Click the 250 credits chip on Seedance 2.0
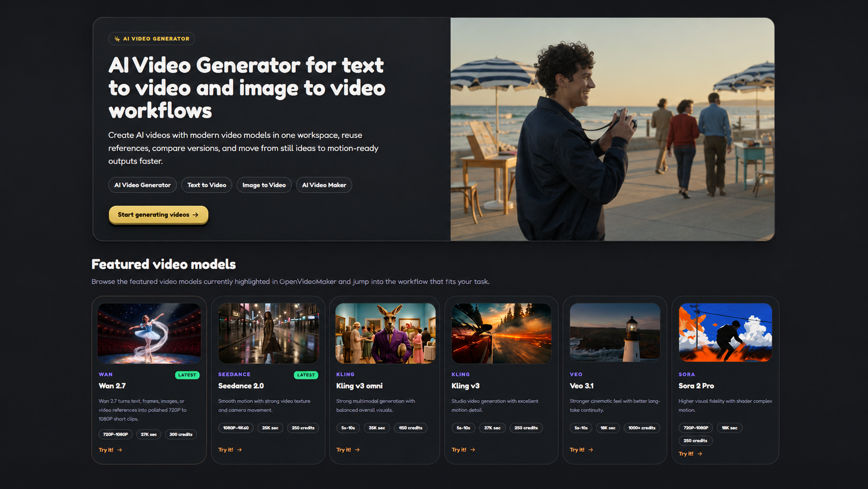Screen dimensions: 868x489 pos(303,428)
